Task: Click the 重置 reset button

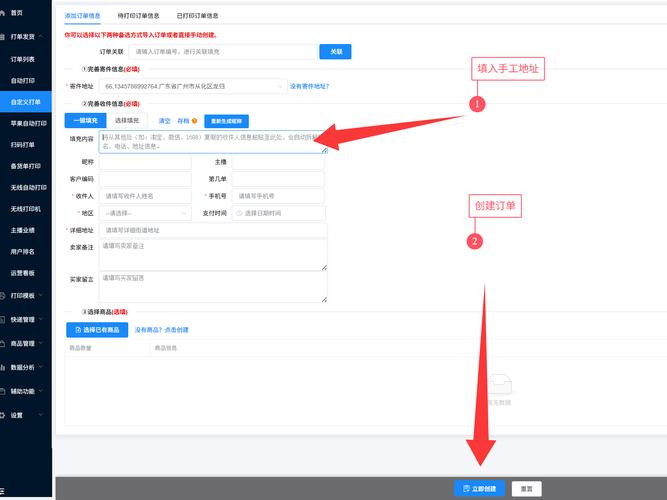Action: tap(527, 489)
